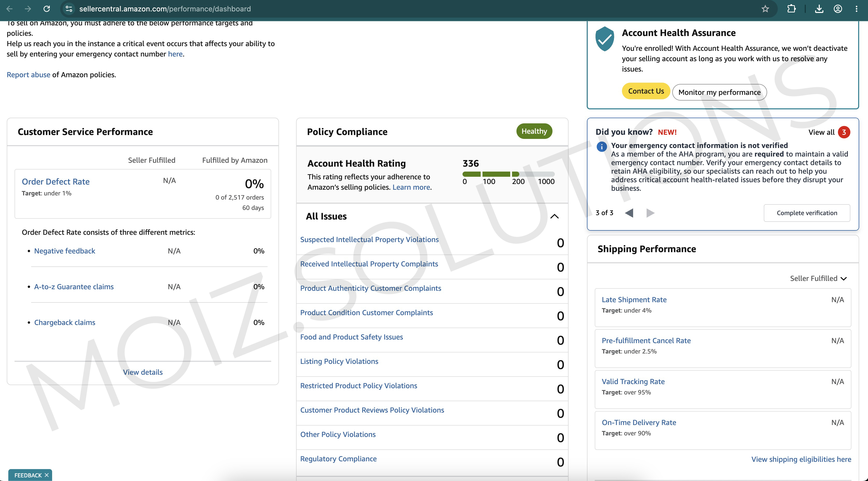Image resolution: width=868 pixels, height=481 pixels.
Task: Reload the Seller Central page
Action: pos(47,9)
